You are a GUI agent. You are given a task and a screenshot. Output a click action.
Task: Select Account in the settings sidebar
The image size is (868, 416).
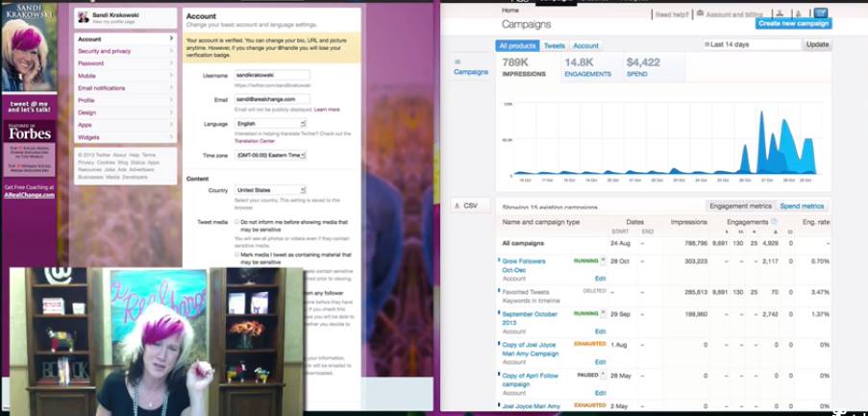(126, 38)
